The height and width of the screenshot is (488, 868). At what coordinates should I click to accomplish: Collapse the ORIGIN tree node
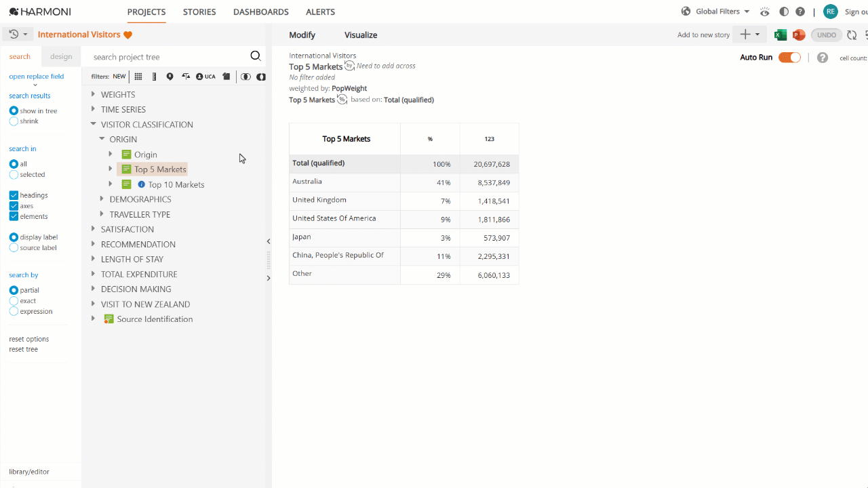[x=102, y=139]
